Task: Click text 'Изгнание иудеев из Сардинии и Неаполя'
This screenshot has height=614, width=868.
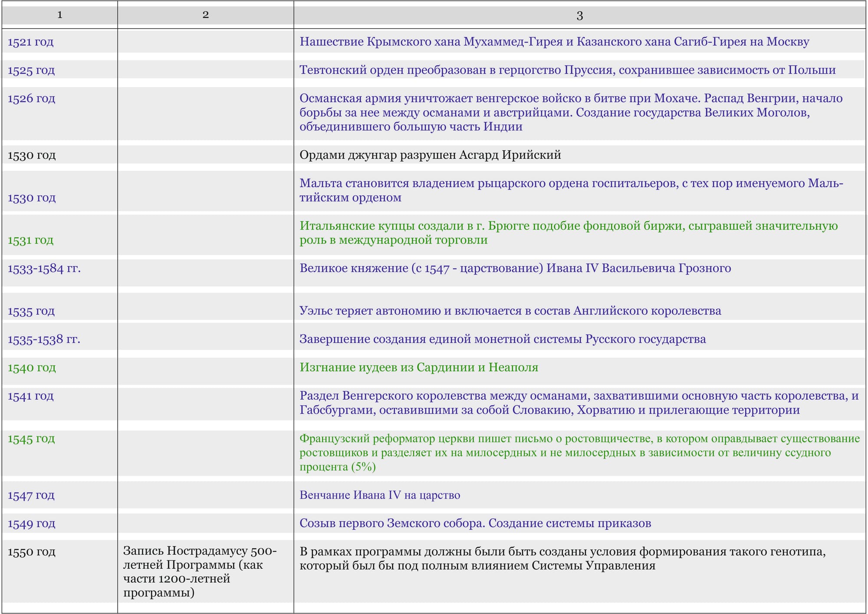Action: click(419, 368)
